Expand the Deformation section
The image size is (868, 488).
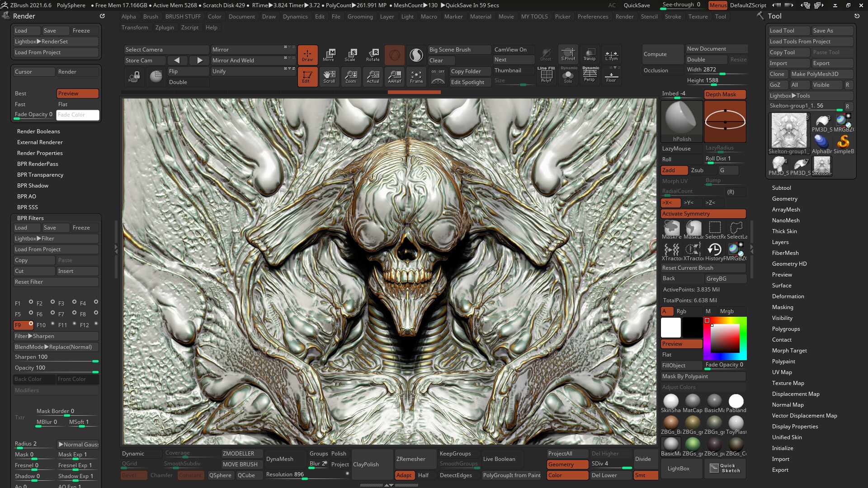click(x=788, y=296)
